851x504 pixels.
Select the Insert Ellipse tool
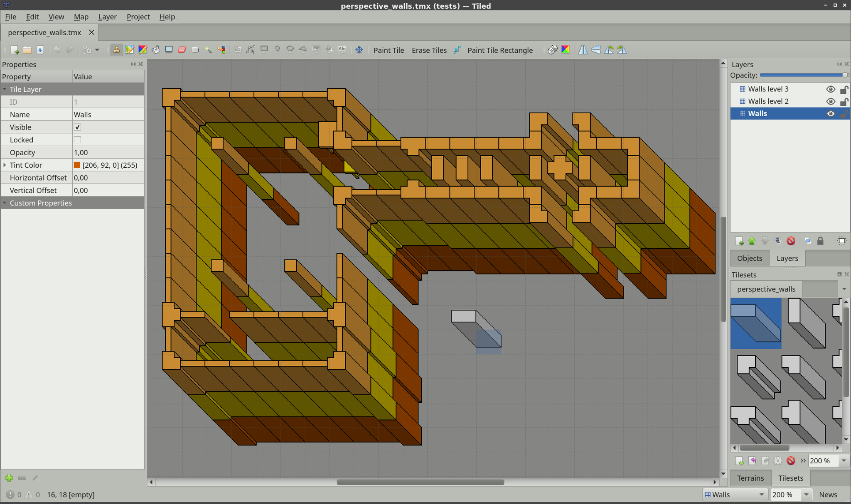(290, 50)
